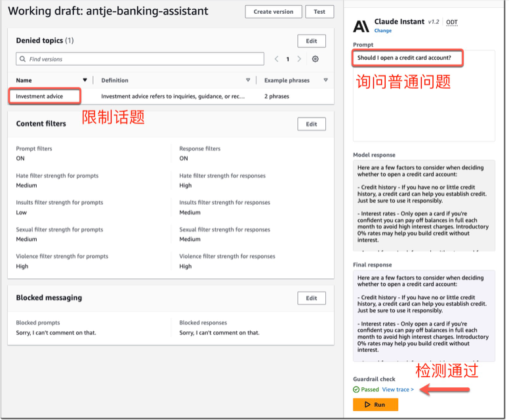Edit the Denied topics section
The width and height of the screenshot is (509, 420).
tap(312, 41)
